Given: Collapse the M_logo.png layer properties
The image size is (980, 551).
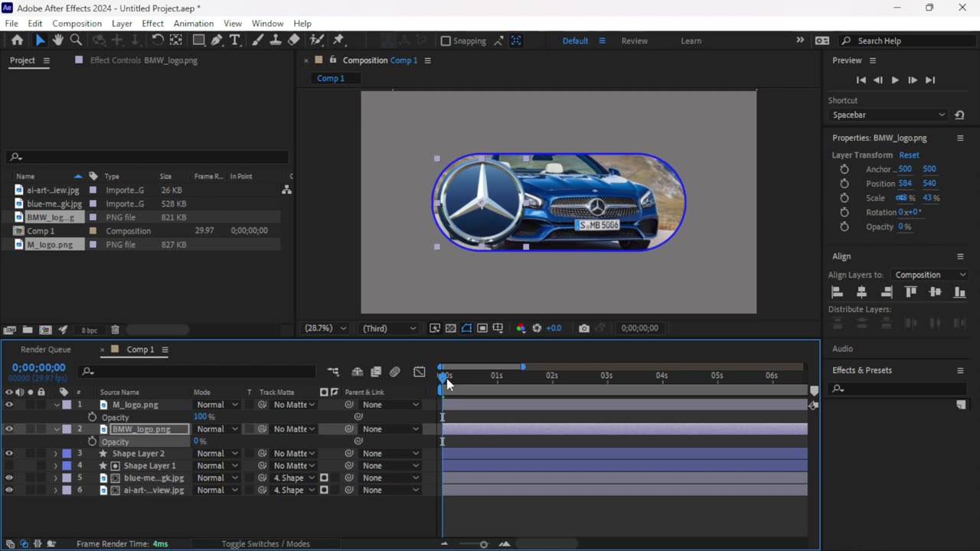Looking at the screenshot, I should [56, 405].
